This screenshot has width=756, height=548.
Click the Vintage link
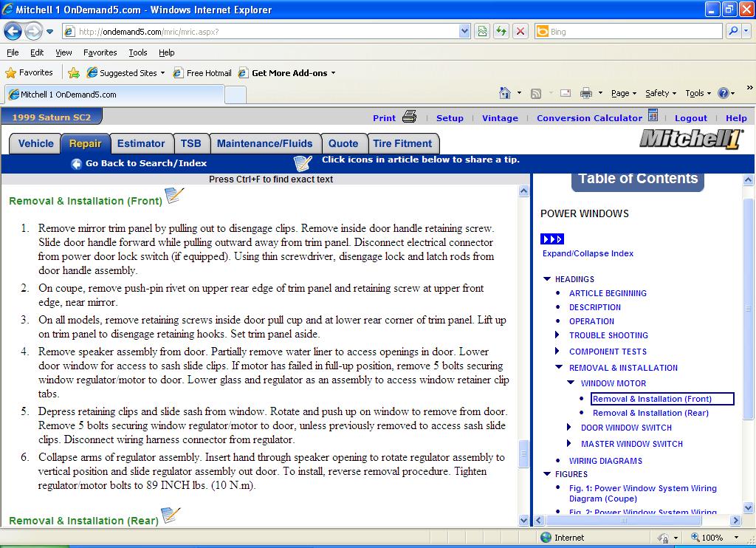pos(500,118)
